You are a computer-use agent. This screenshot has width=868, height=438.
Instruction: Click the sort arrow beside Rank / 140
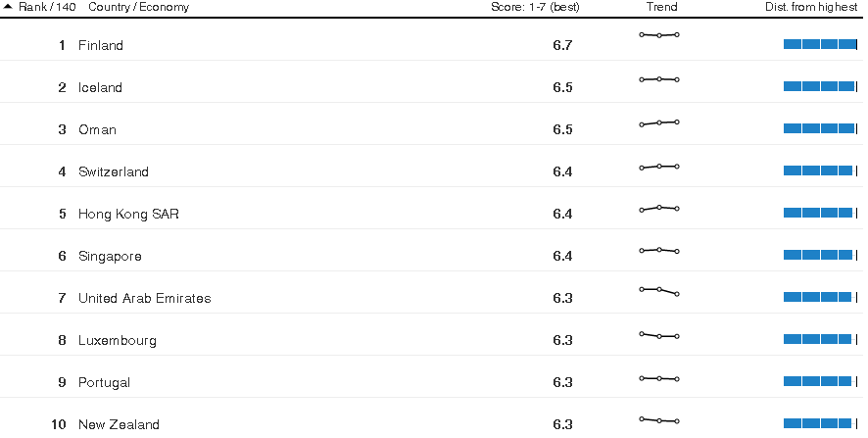click(8, 7)
